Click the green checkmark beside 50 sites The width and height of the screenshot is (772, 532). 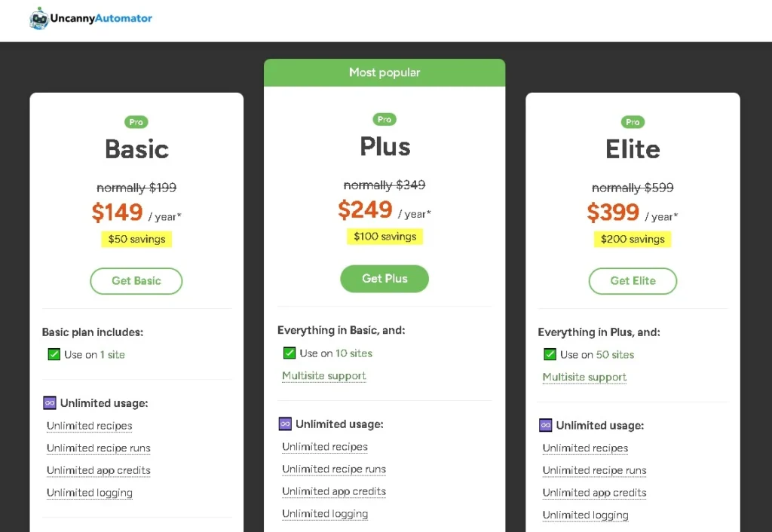tap(550, 354)
